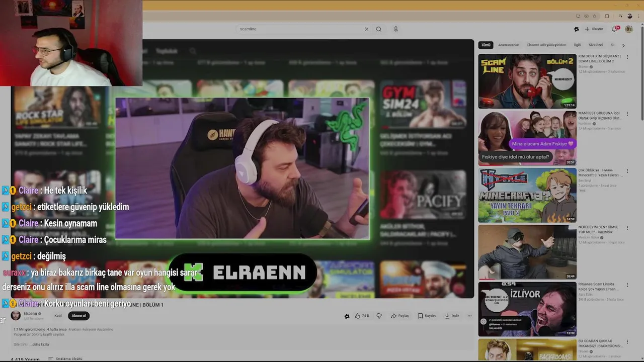Open YouTube account avatar menu
Image resolution: width=644 pixels, height=362 pixels.
(629, 29)
